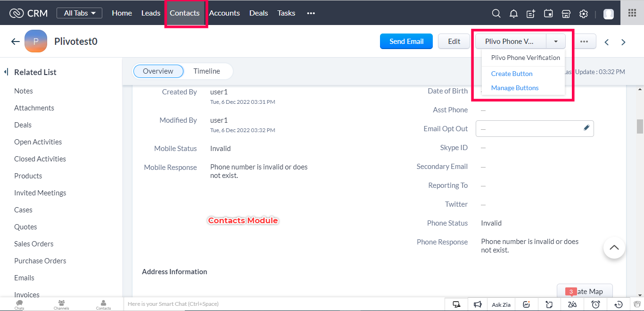Open Notes in Related List
This screenshot has width=644, height=311.
coord(24,91)
